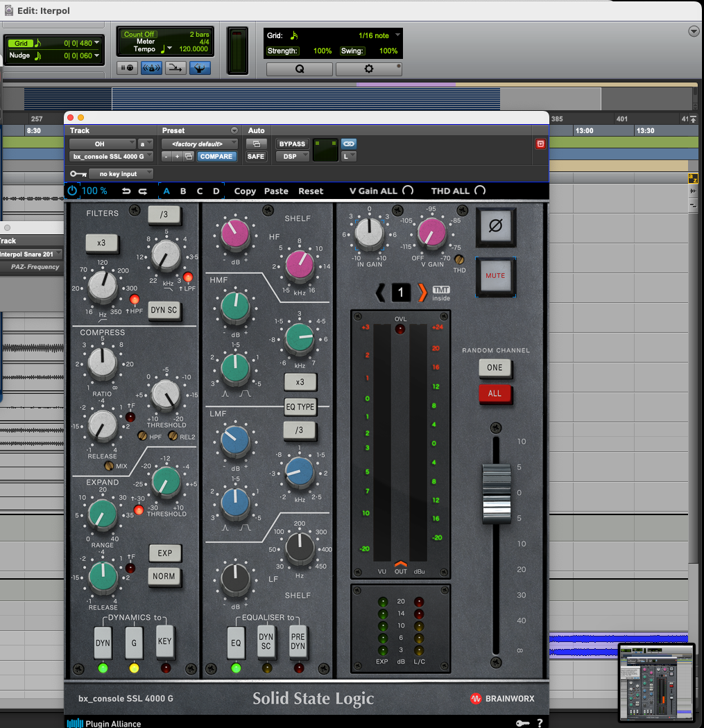This screenshot has height=728, width=704.
Task: Click the BYPASS button
Action: [x=292, y=144]
